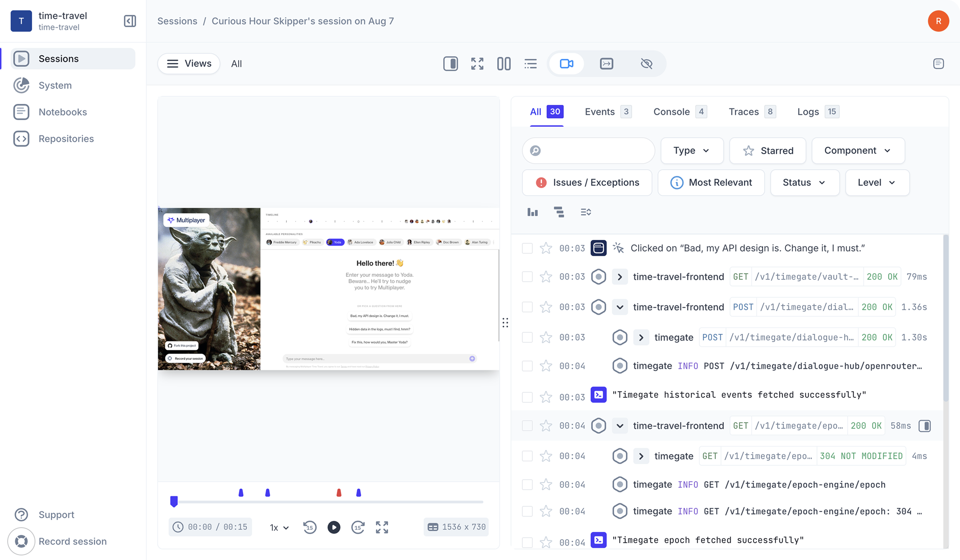Switch to the waterfall chart view icon
This screenshot has width=960, height=560.
[559, 212]
